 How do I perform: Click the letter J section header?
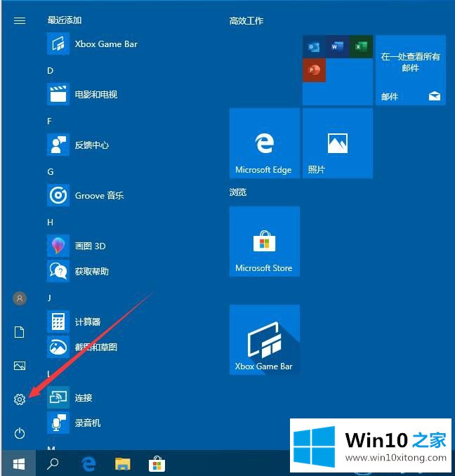tap(49, 298)
